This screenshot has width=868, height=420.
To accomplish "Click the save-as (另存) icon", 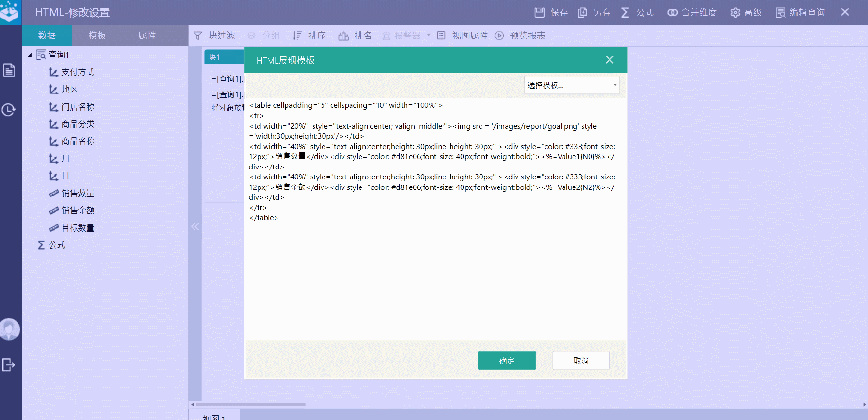I will click(x=582, y=12).
